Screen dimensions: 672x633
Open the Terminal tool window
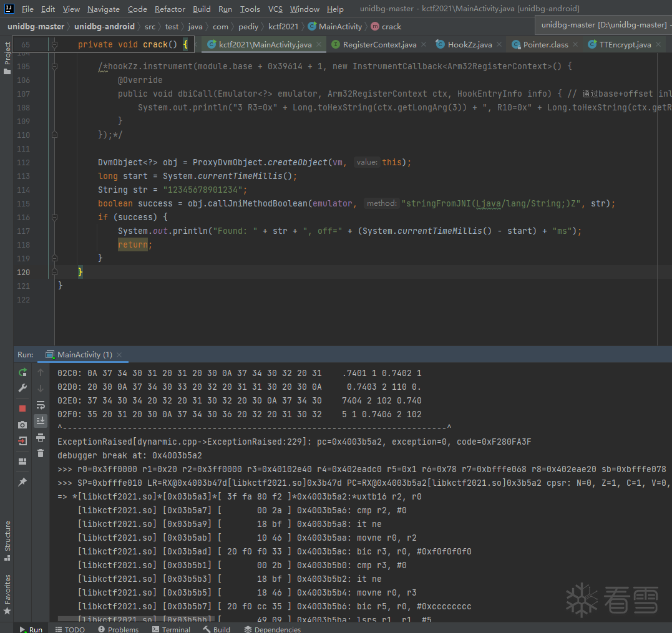click(x=170, y=629)
